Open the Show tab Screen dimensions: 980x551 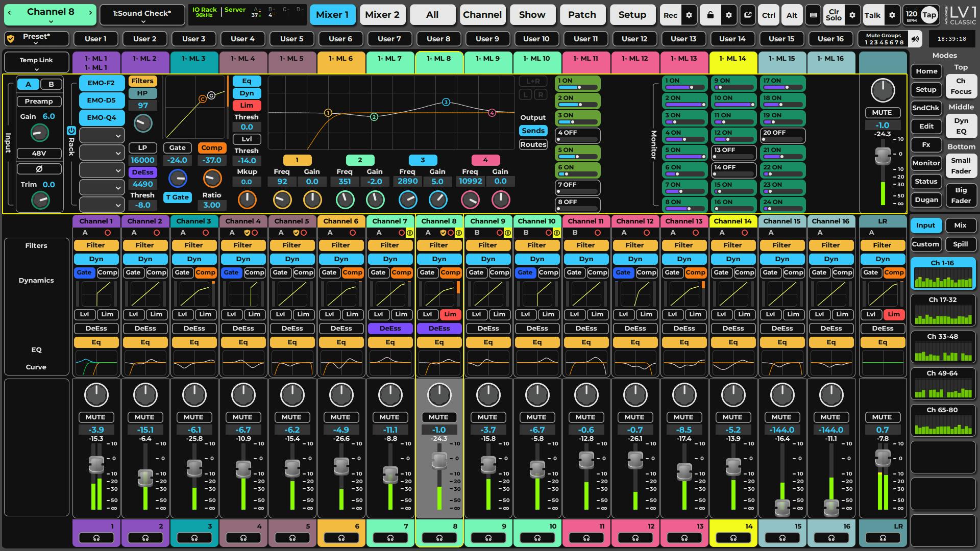click(x=532, y=15)
